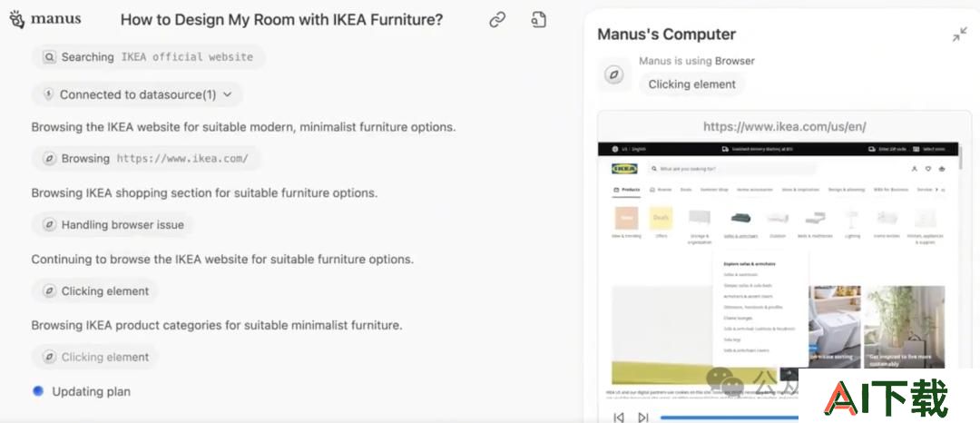Click the IKEA search field
Image resolution: width=980 pixels, height=423 pixels.
click(732, 169)
